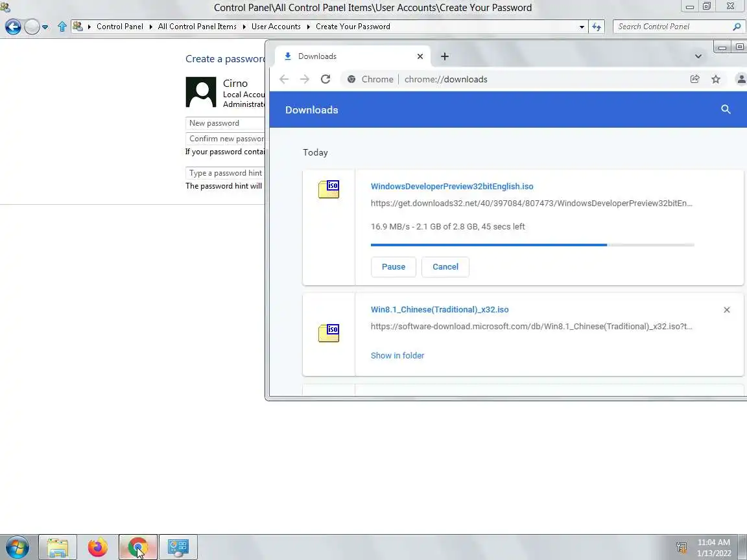This screenshot has width=747, height=560.
Task: Click download status text 16.9 MB/s
Action: (447, 227)
